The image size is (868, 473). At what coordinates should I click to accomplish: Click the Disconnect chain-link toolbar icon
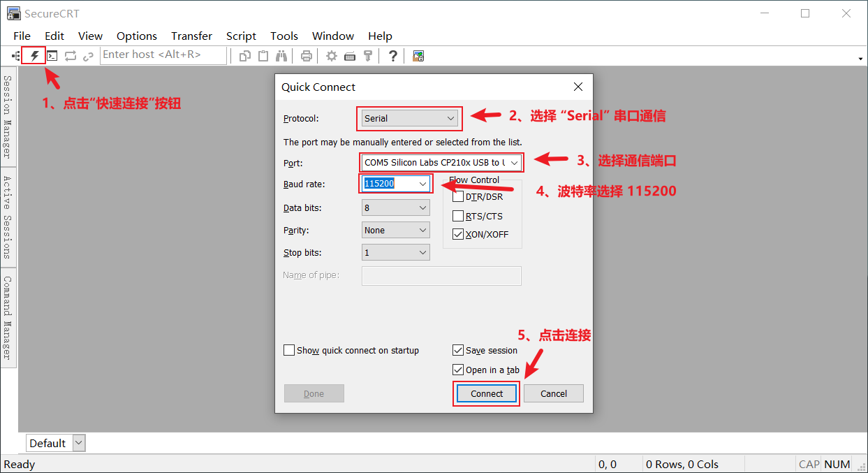click(89, 56)
